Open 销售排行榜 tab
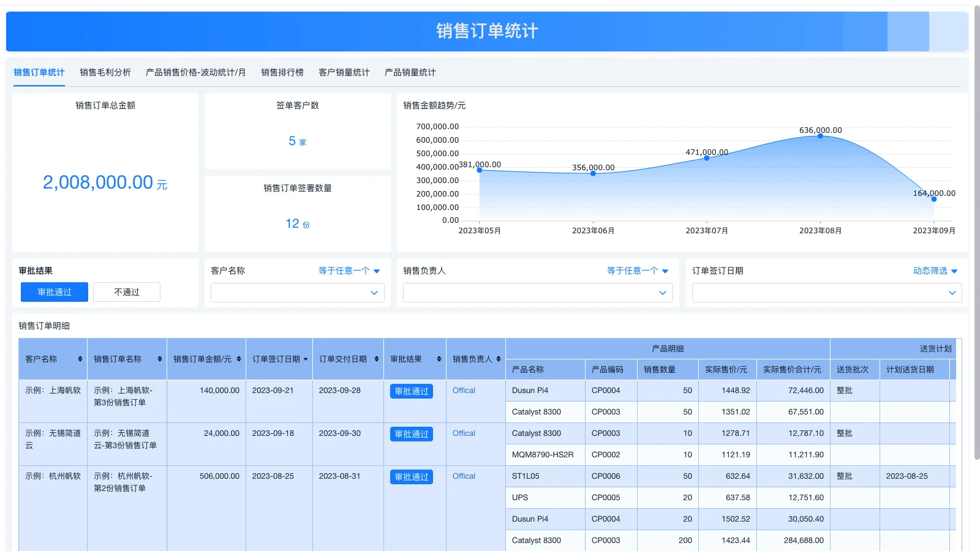Image resolution: width=980 pixels, height=551 pixels. pyautogui.click(x=282, y=72)
